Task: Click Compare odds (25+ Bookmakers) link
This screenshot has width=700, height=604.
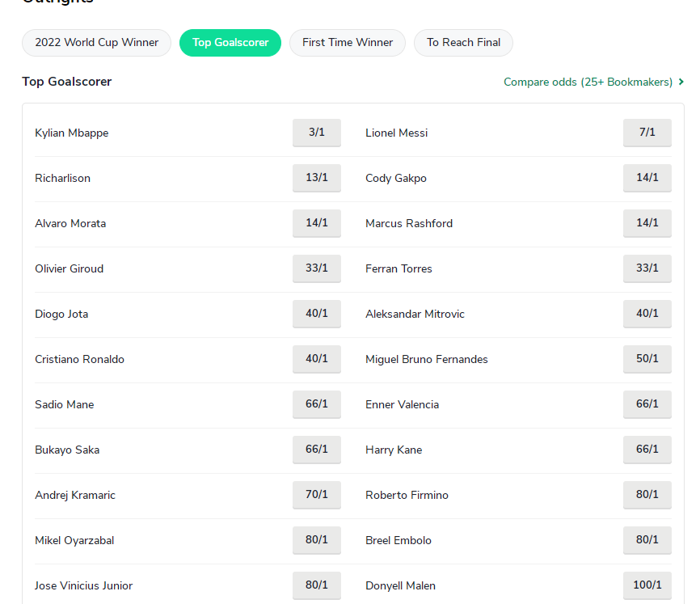Action: coord(588,82)
